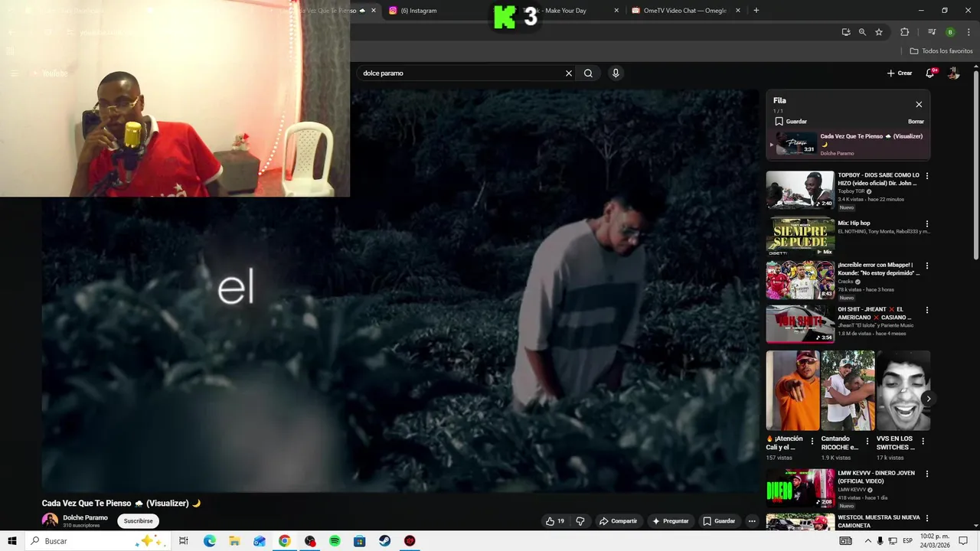Viewport: 980px width, 551px height.
Task: Close the OmeTV Video Chat tab
Action: click(738, 11)
